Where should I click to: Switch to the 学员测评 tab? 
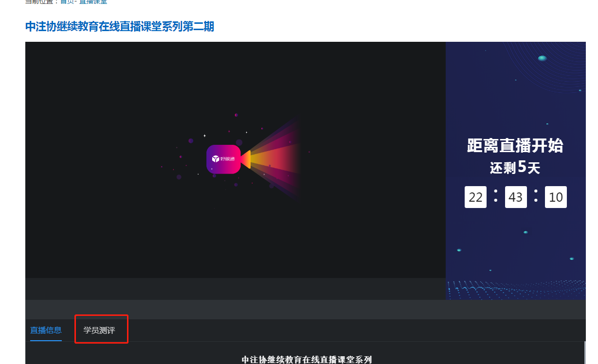pos(99,330)
